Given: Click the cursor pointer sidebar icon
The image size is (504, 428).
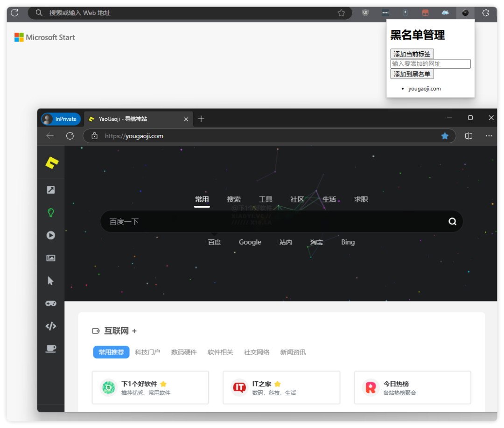Looking at the screenshot, I should point(50,281).
